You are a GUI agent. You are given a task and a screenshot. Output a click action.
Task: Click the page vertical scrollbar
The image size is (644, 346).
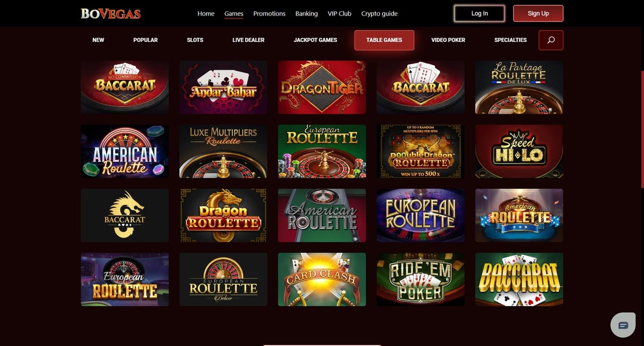point(642,129)
